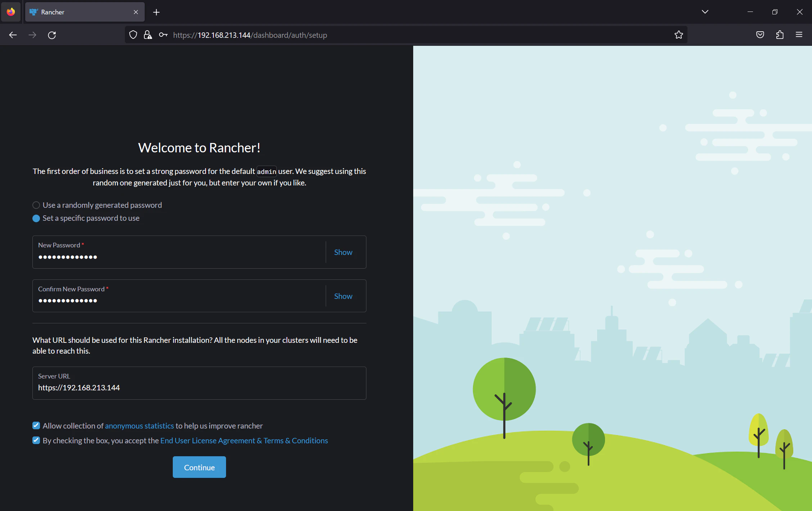Restore down the Firefox window
Screen dimensions: 812x511
coord(775,12)
